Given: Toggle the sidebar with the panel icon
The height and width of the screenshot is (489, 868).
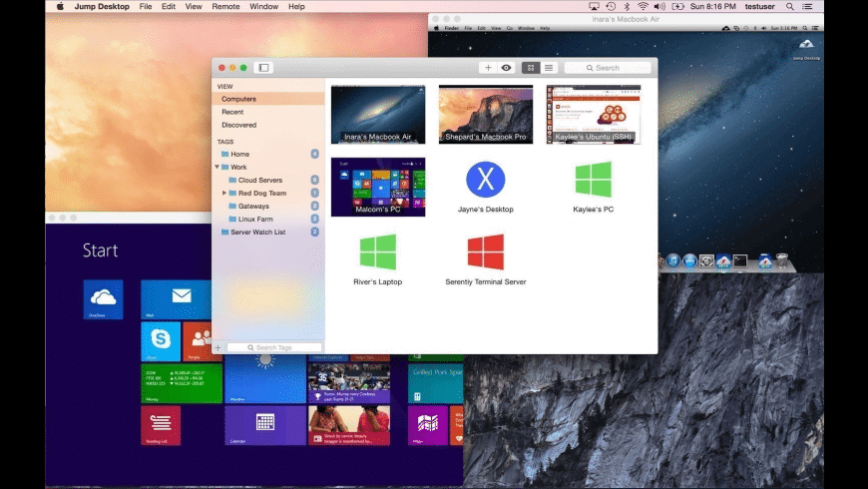Looking at the screenshot, I should pyautogui.click(x=263, y=68).
